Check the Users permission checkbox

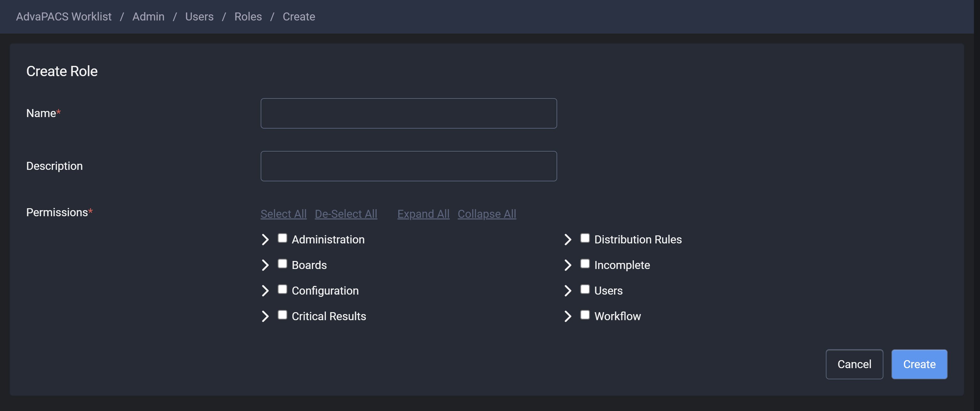(x=585, y=289)
